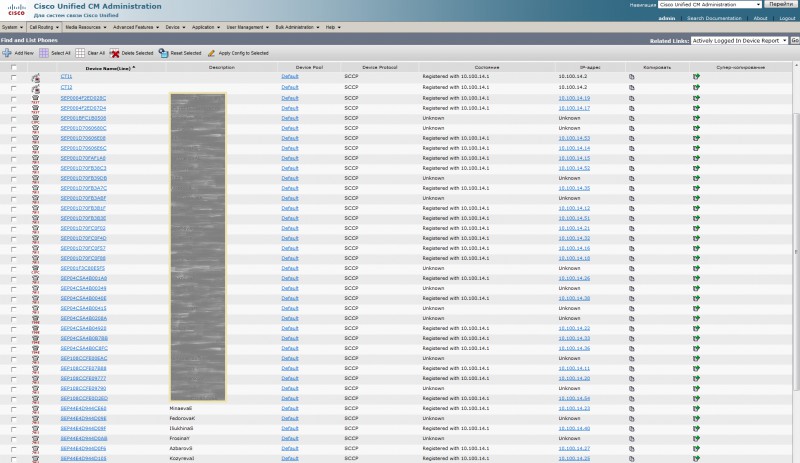
Task: Expand the Advanced Features menu
Action: 136,27
